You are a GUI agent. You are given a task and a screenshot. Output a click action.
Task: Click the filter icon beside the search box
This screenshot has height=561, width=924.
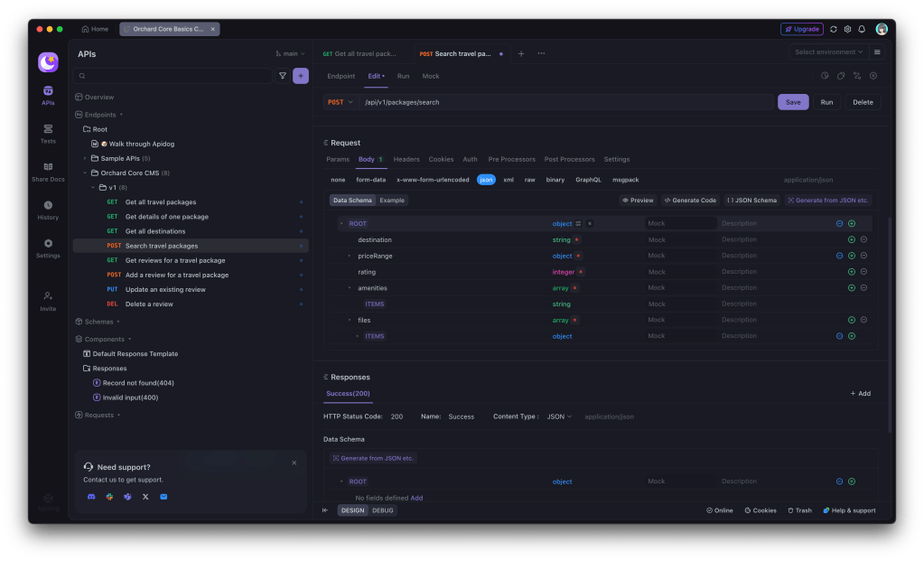(x=283, y=77)
